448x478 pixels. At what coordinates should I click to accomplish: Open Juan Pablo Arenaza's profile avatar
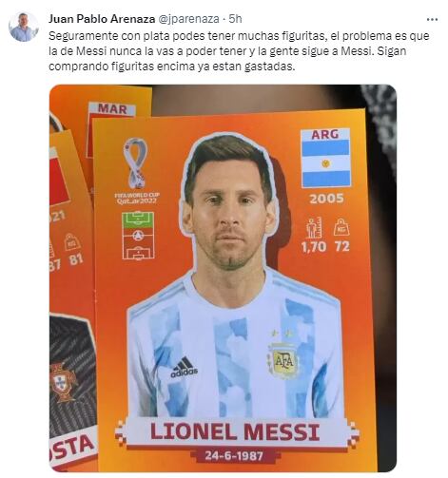(24, 28)
